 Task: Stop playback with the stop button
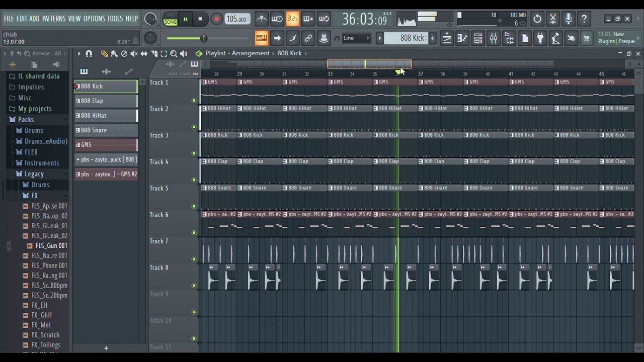pos(200,19)
